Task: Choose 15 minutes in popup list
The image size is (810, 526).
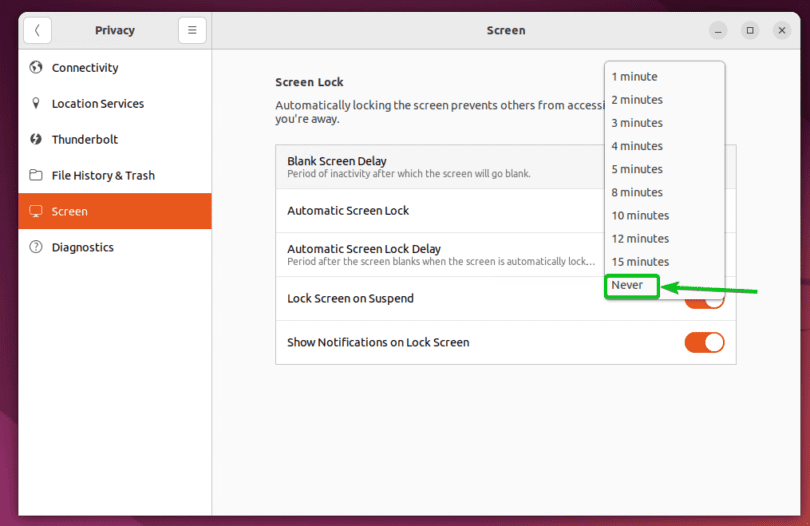Action: click(640, 262)
